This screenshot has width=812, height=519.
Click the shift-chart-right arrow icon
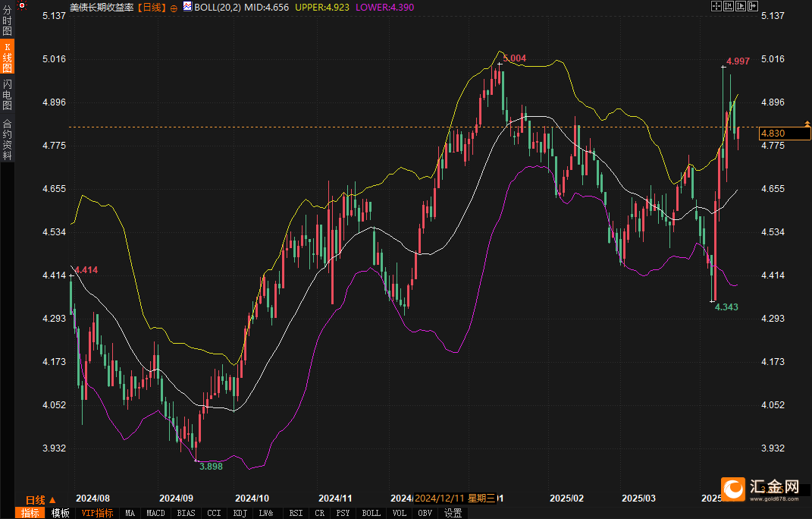(753, 6)
